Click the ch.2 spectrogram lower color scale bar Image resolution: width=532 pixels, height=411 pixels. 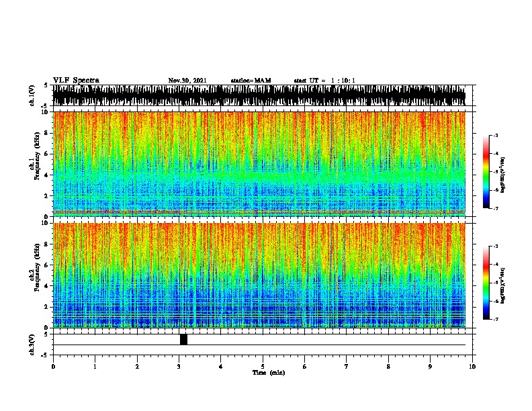[x=486, y=283]
